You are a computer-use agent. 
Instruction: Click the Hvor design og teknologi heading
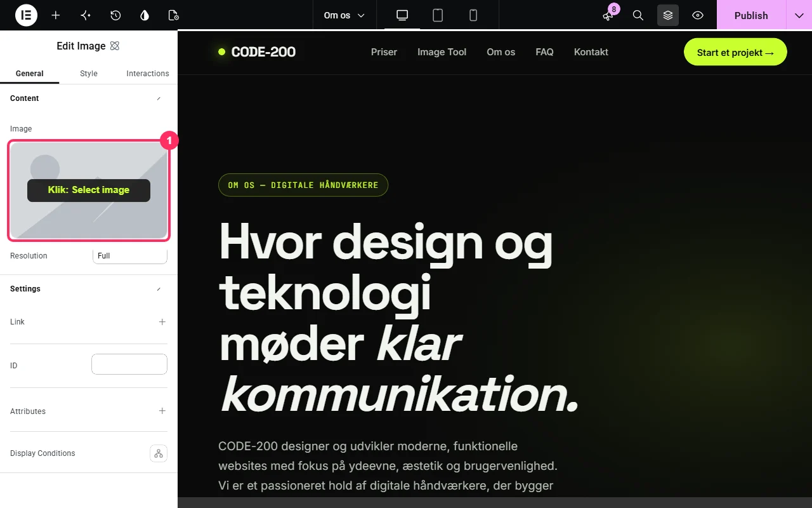(x=399, y=317)
